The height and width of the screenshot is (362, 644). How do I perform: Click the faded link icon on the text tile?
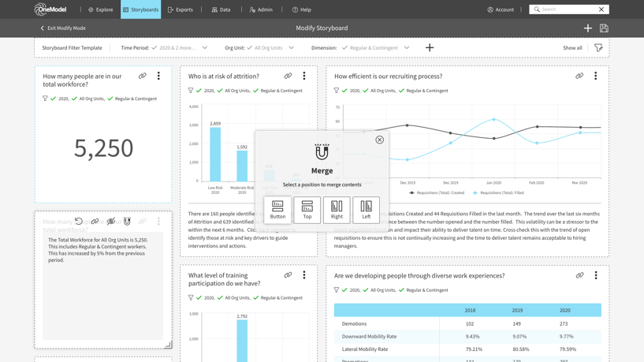click(x=142, y=222)
